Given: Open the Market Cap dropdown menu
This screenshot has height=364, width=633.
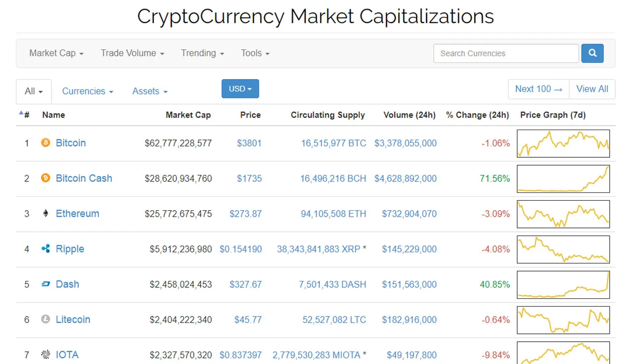Looking at the screenshot, I should click(56, 53).
